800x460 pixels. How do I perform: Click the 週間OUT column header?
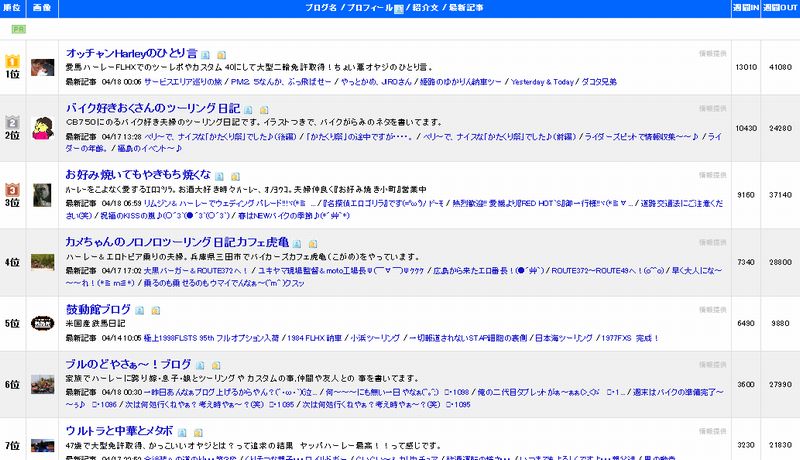tap(781, 8)
